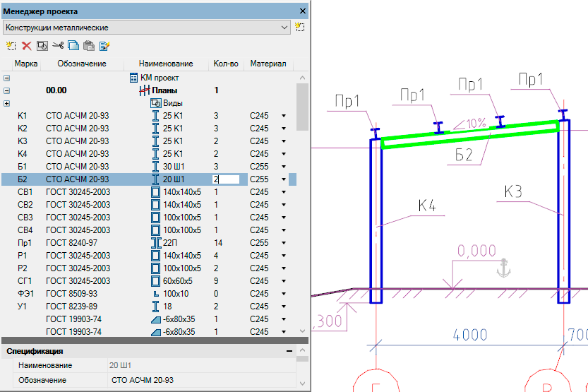Collapse the Спецификация section with minus button

click(x=289, y=351)
